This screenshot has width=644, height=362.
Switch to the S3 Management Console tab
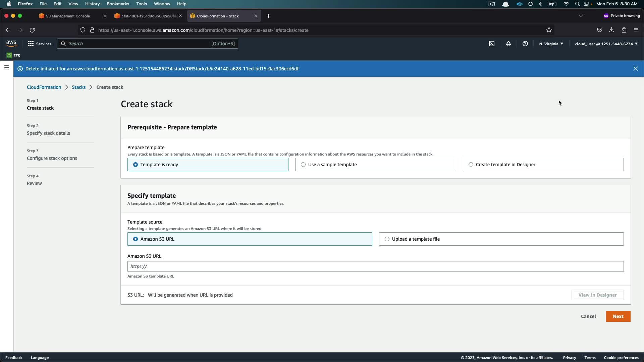point(68,16)
